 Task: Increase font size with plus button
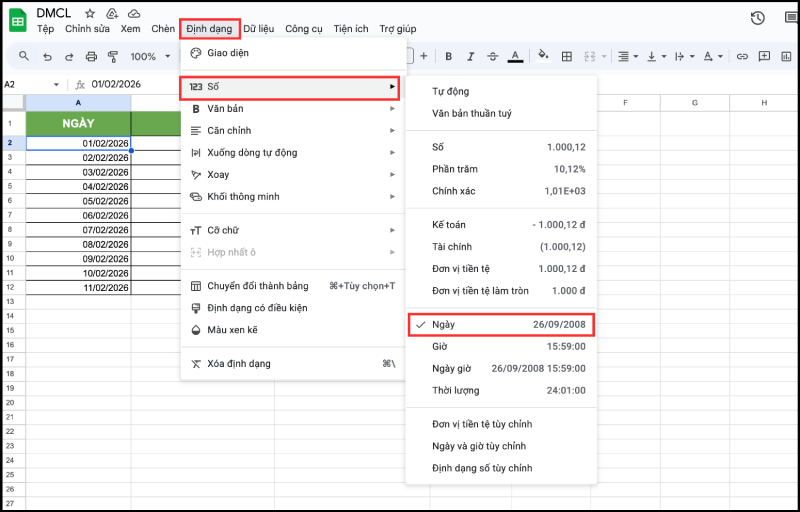pos(423,56)
